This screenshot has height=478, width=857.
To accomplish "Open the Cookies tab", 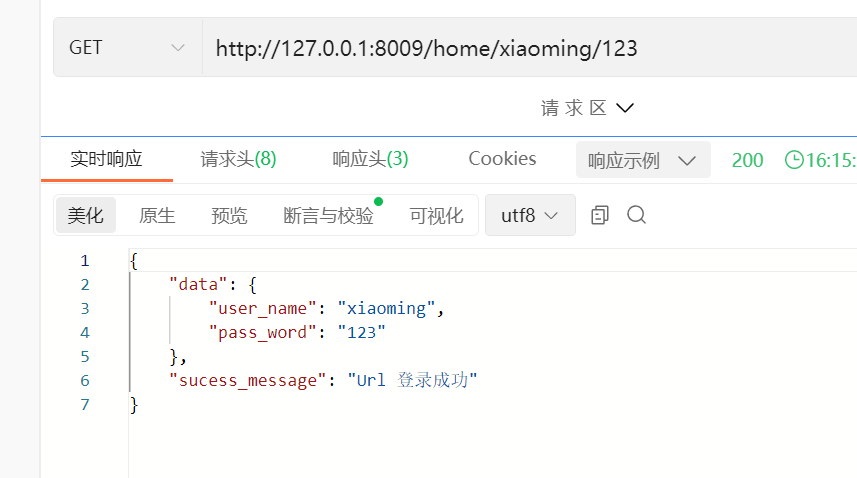I will coord(502,158).
